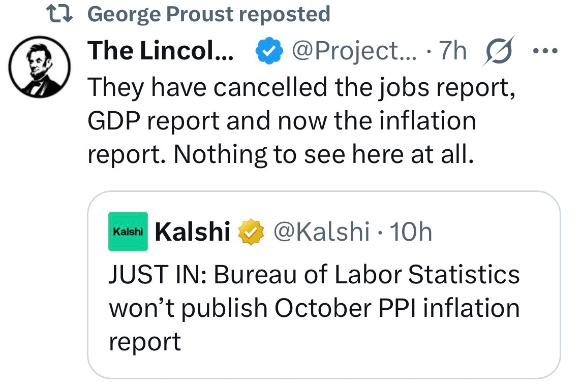Click 'Nothing to see here at all' sentence
The image size is (581, 392).
[x=324, y=155]
